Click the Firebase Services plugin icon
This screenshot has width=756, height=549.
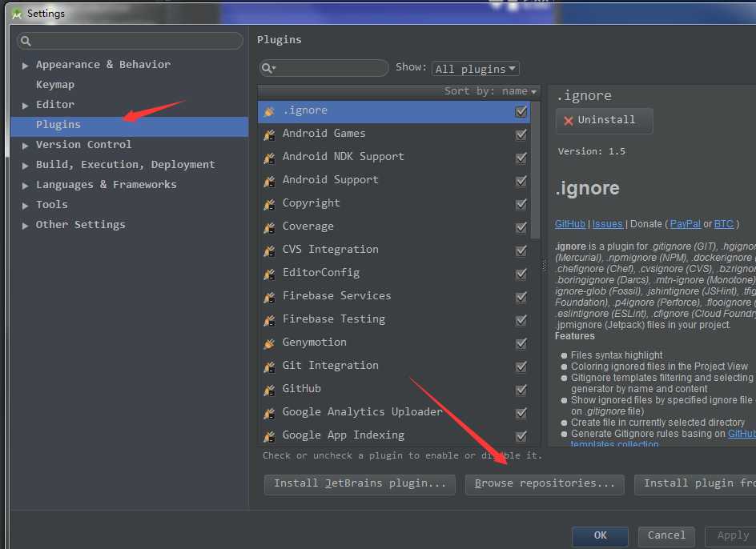click(x=269, y=297)
